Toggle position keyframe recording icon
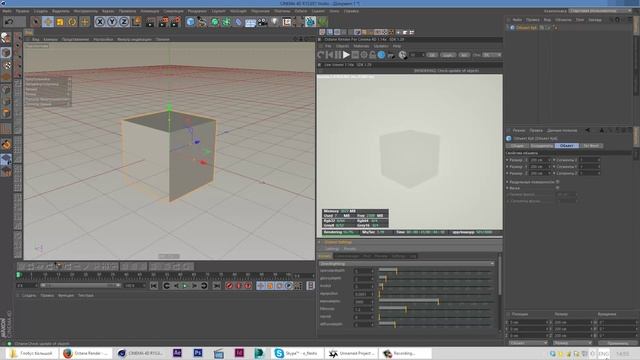 pos(260,286)
